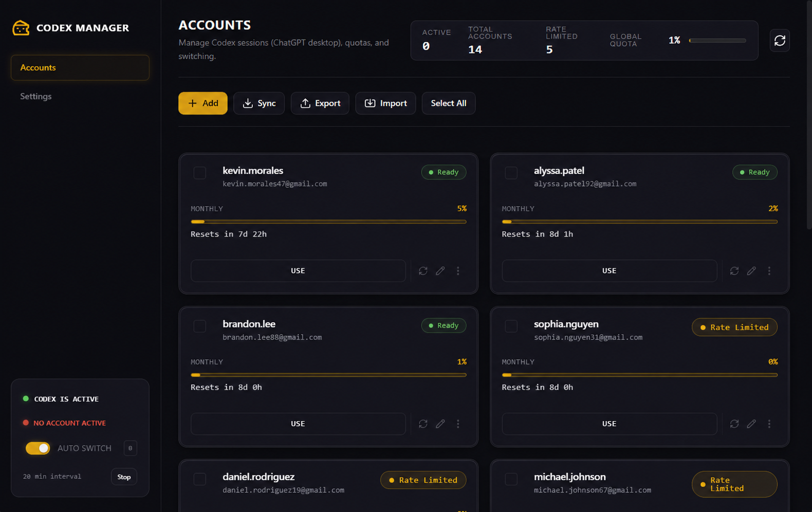The width and height of the screenshot is (812, 512).
Task: Select the alyssa.patel account checkbox
Action: pos(511,173)
